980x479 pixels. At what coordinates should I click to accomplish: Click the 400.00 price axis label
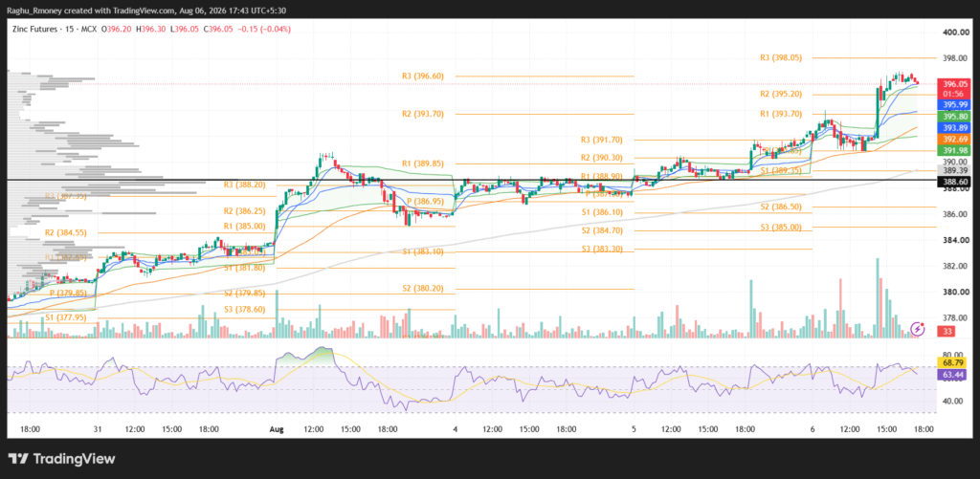pyautogui.click(x=954, y=33)
